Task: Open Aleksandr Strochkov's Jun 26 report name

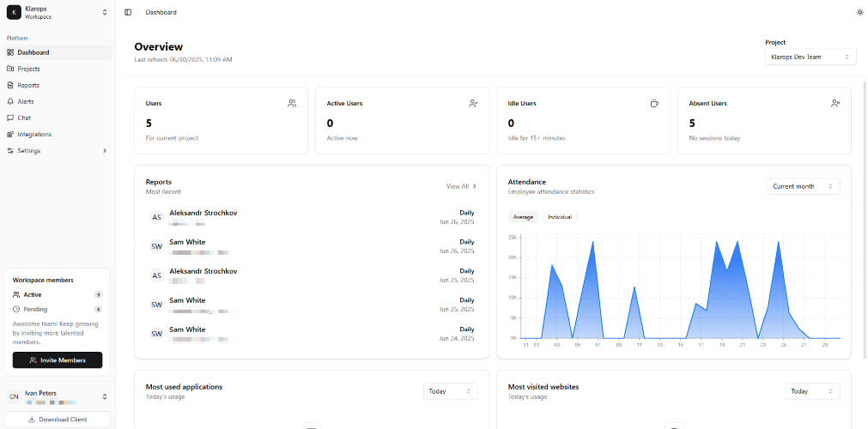Action: 203,213
